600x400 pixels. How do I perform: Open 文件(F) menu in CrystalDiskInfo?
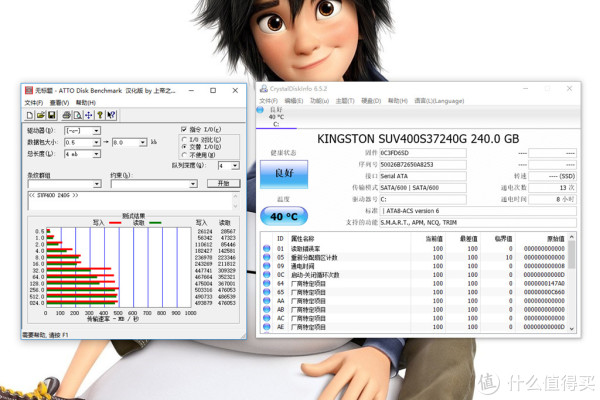[x=269, y=101]
